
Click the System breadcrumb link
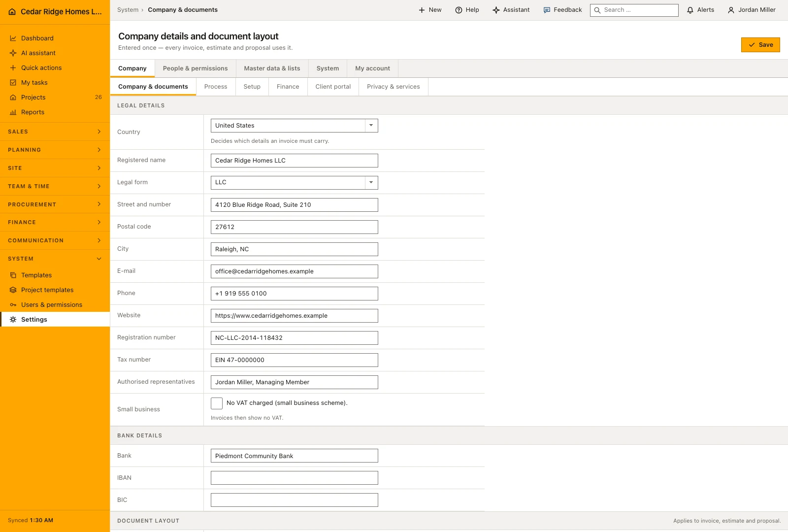tap(128, 10)
